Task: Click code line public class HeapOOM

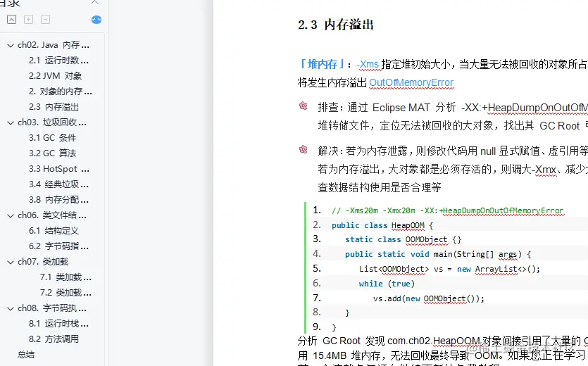Action: coord(382,225)
